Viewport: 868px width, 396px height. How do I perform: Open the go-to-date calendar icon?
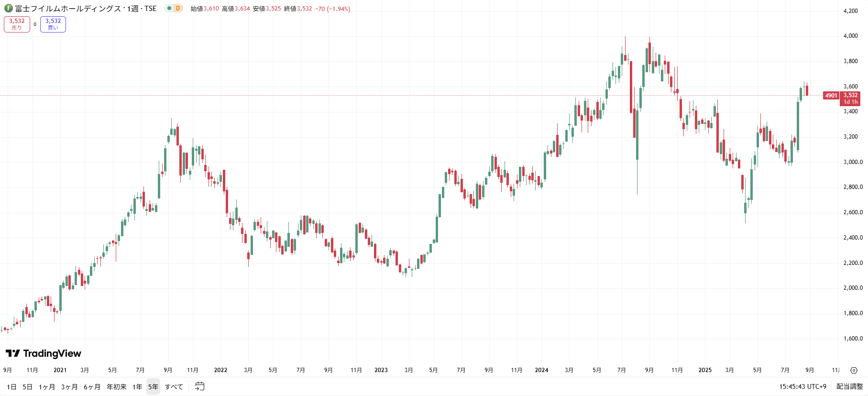pyautogui.click(x=200, y=386)
